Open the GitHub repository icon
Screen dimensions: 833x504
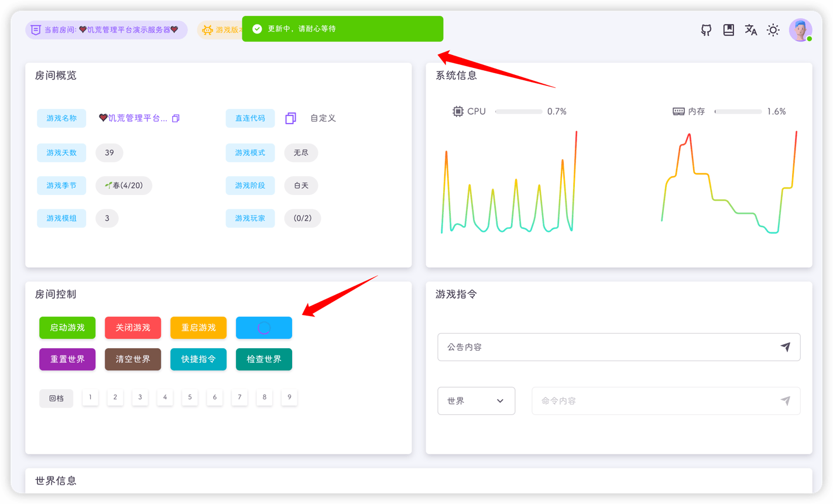[x=705, y=29]
